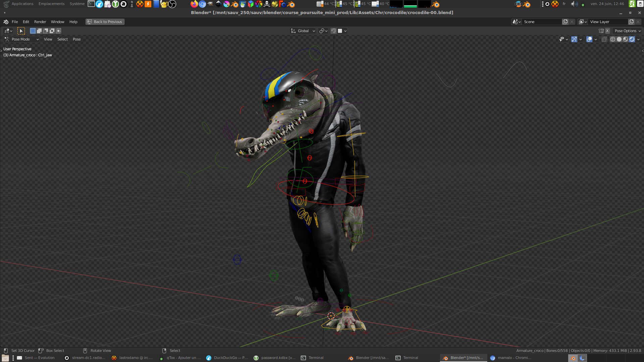Open the Système system menu
644x362 pixels.
(x=77, y=4)
